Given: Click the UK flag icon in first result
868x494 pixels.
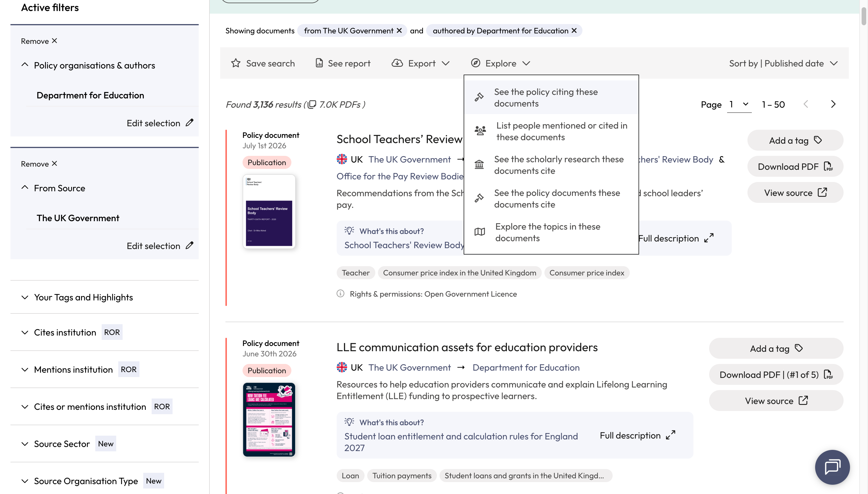Looking at the screenshot, I should (342, 159).
